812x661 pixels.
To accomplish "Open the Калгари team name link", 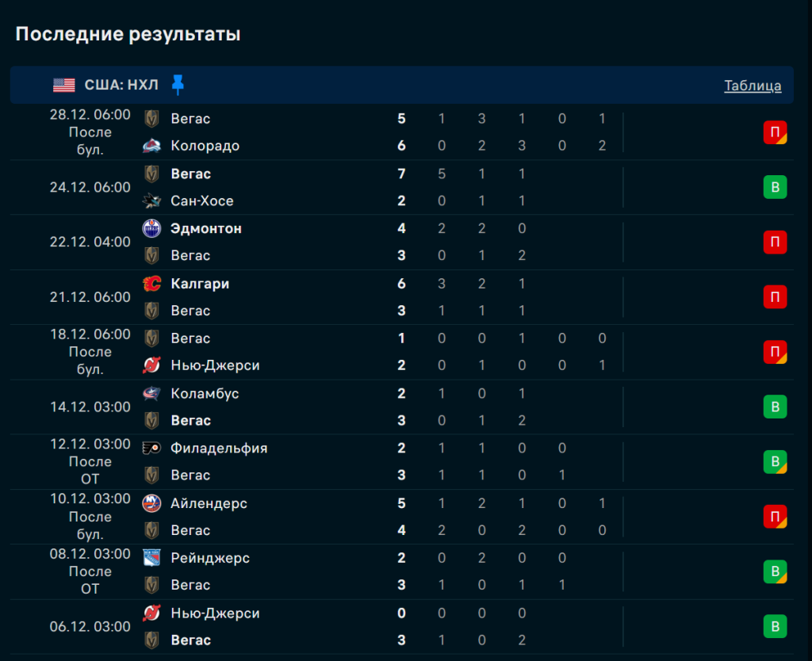I will tap(200, 283).
